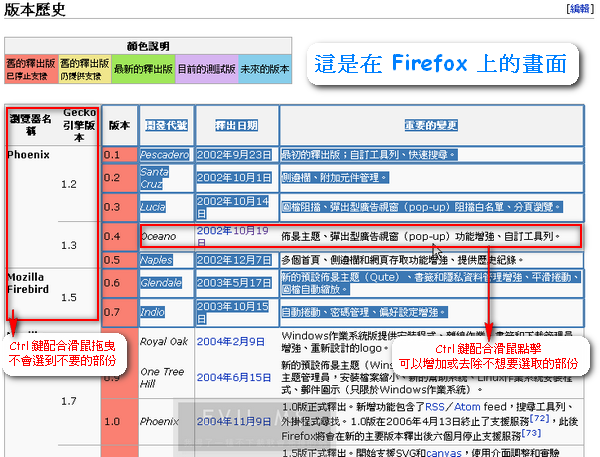
Task: Open the 2002年9月23日 date link
Action: click(234, 155)
